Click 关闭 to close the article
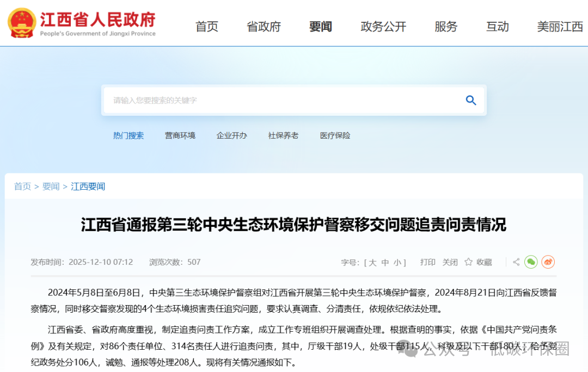Screen dimensions: 588x372 pyautogui.click(x=450, y=262)
